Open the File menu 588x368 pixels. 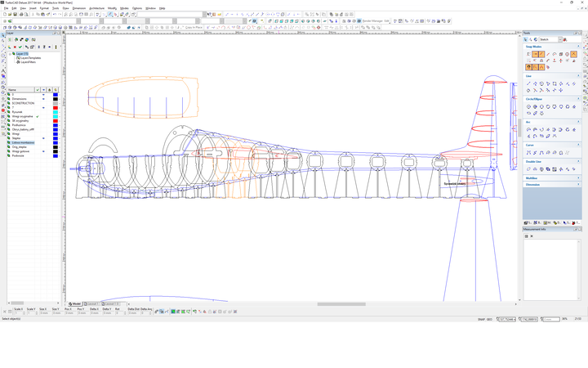tap(6, 8)
